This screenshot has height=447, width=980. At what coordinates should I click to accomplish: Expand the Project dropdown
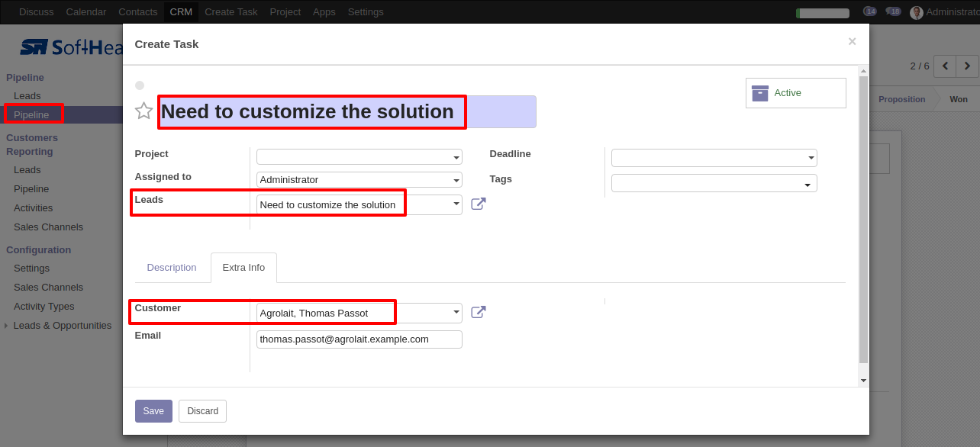click(359, 157)
